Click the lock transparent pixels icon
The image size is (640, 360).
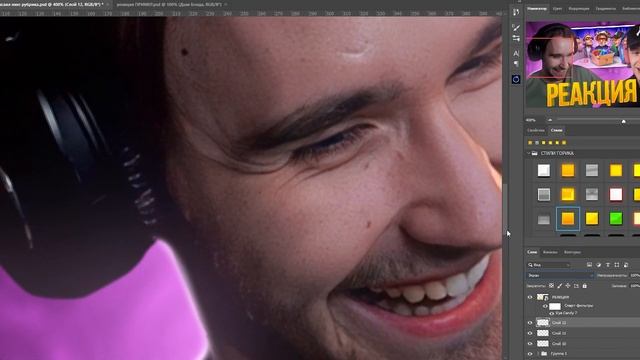point(551,286)
